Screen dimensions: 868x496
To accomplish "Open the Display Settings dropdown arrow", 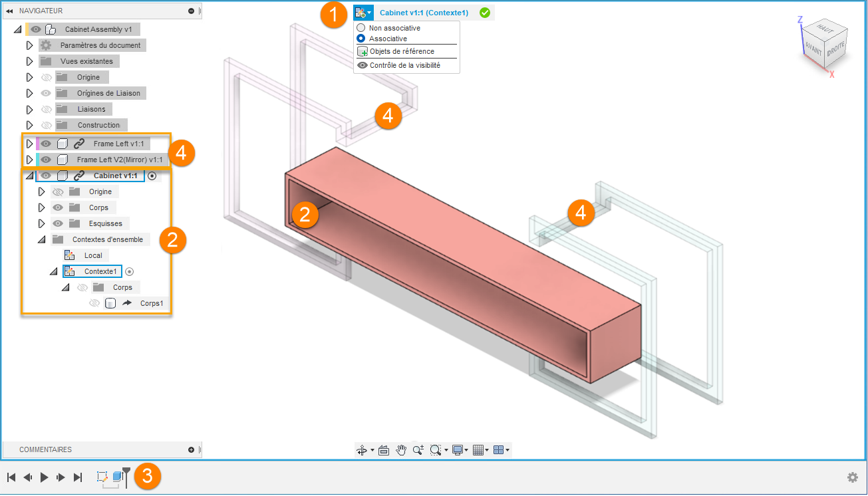I will point(466,450).
